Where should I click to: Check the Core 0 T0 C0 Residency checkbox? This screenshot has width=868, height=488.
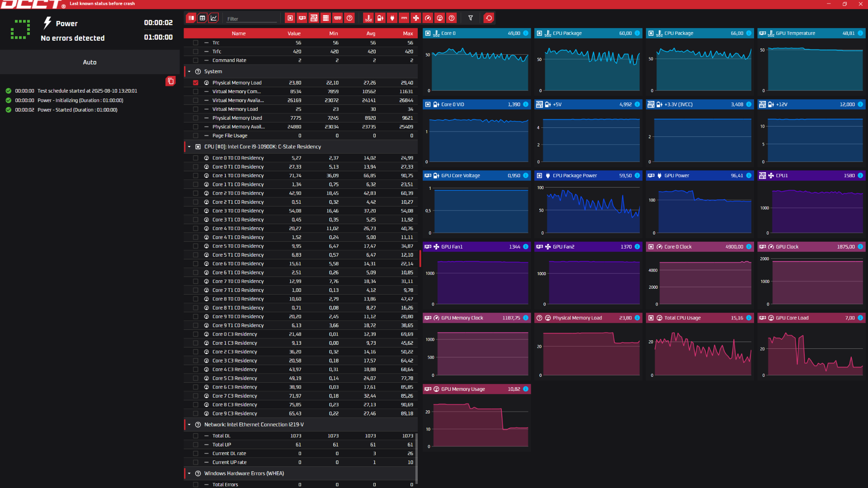point(196,158)
